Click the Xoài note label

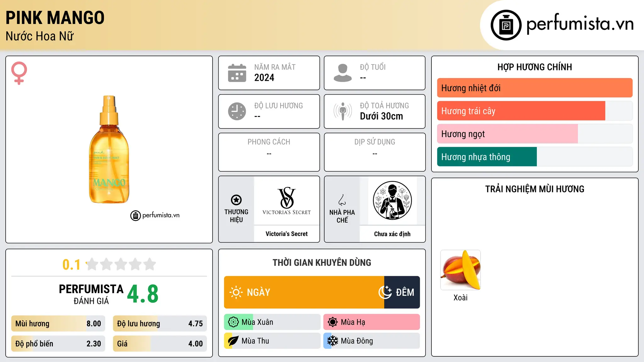point(460,298)
